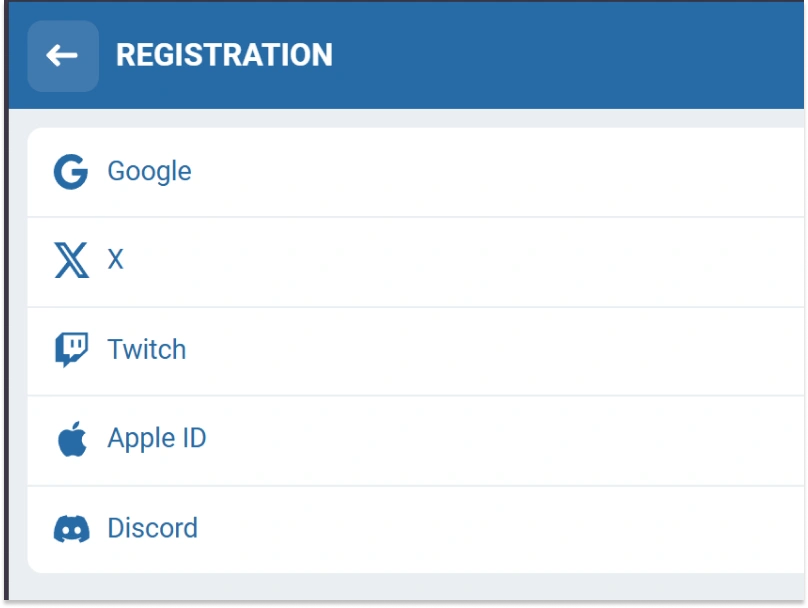Select the Twitch text label
Screen dimensions: 808x608
tap(147, 350)
